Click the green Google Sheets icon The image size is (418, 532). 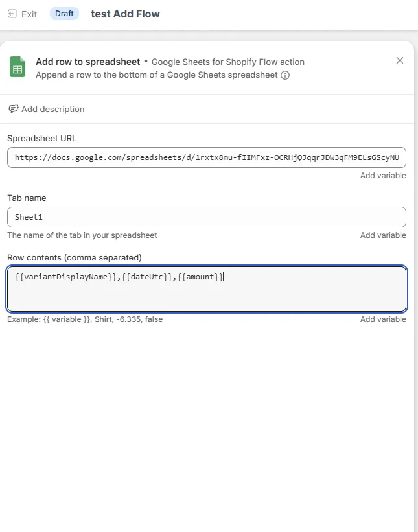[x=17, y=67]
